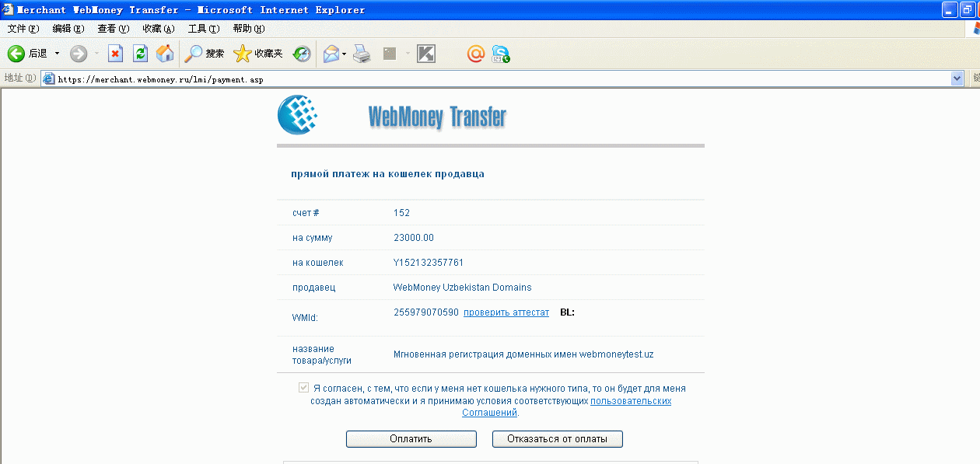Viewport: 980px width, 464px height.
Task: Go back with the 后退 button
Action: click(27, 54)
